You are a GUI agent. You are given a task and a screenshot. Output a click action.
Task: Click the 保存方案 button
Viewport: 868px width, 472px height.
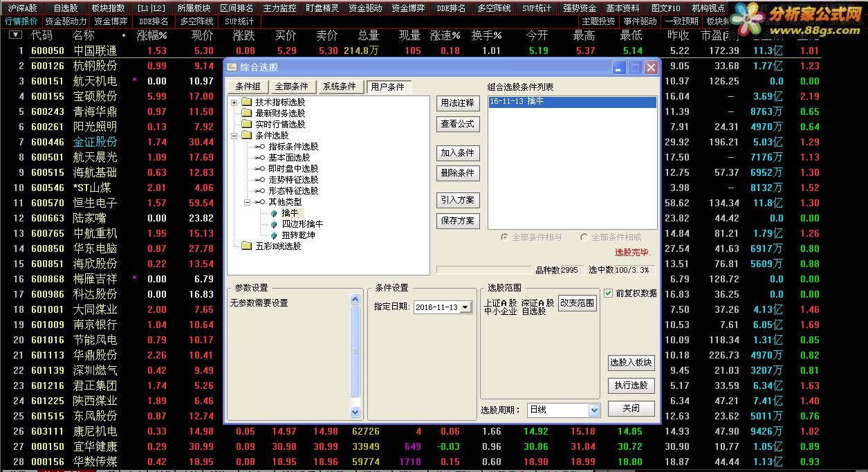(x=458, y=221)
